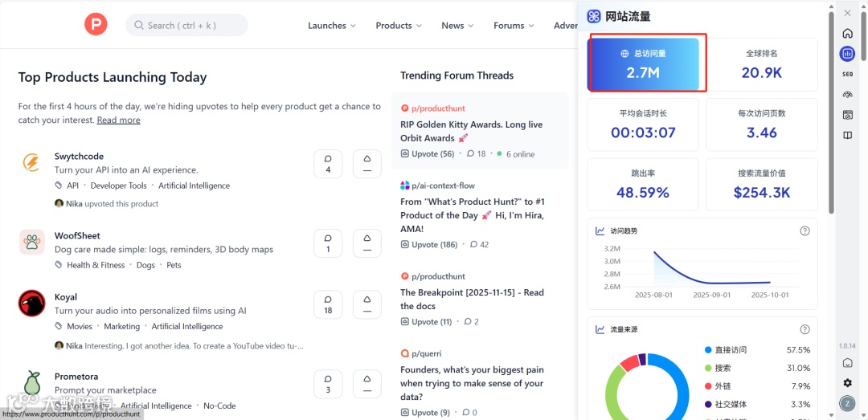This screenshot has width=868, height=420.
Task: Open Swytchcode comments button showing 4
Action: coord(328,164)
